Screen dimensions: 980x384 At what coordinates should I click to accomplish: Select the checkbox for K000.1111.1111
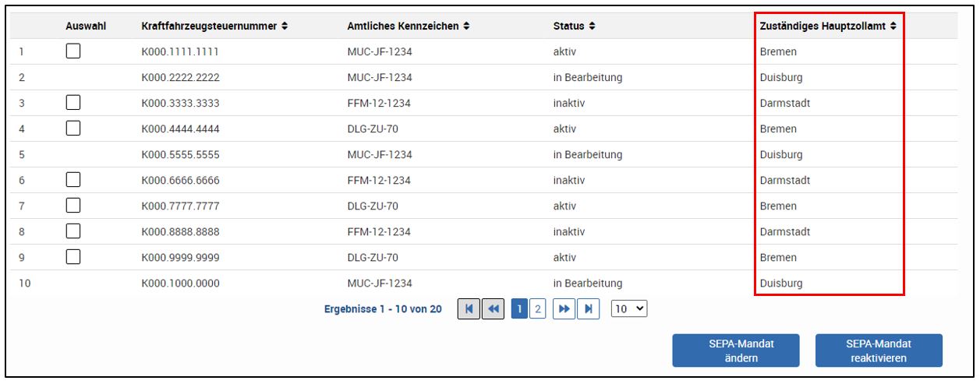(x=73, y=51)
